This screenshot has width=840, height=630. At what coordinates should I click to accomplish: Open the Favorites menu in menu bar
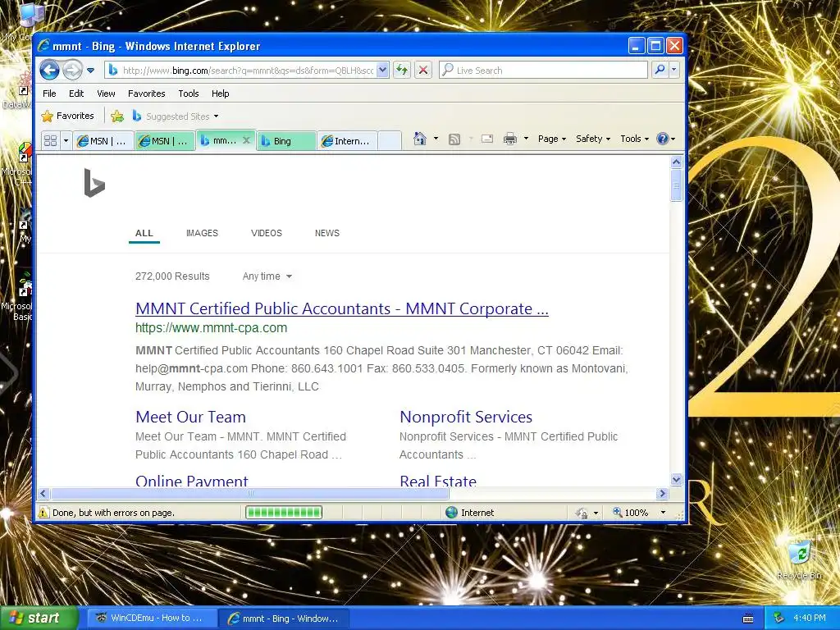click(x=146, y=94)
